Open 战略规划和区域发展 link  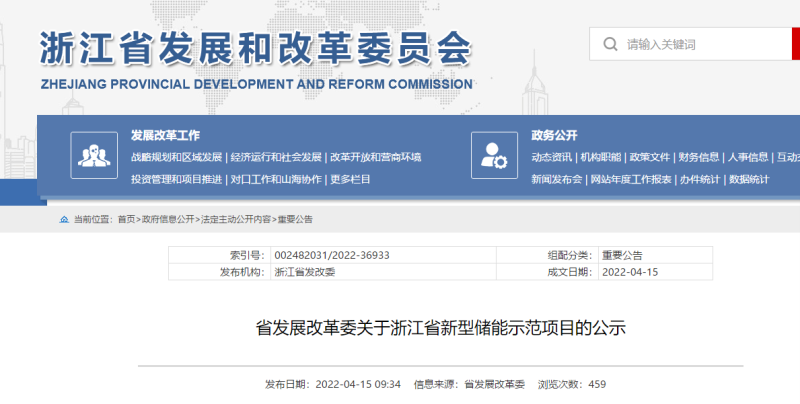pyautogui.click(x=176, y=157)
